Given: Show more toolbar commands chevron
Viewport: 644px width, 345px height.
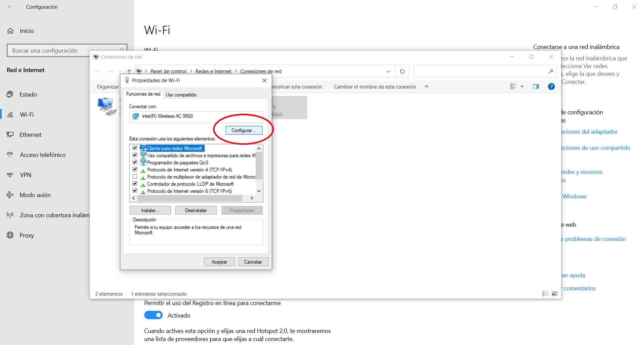Looking at the screenshot, I should click(427, 87).
